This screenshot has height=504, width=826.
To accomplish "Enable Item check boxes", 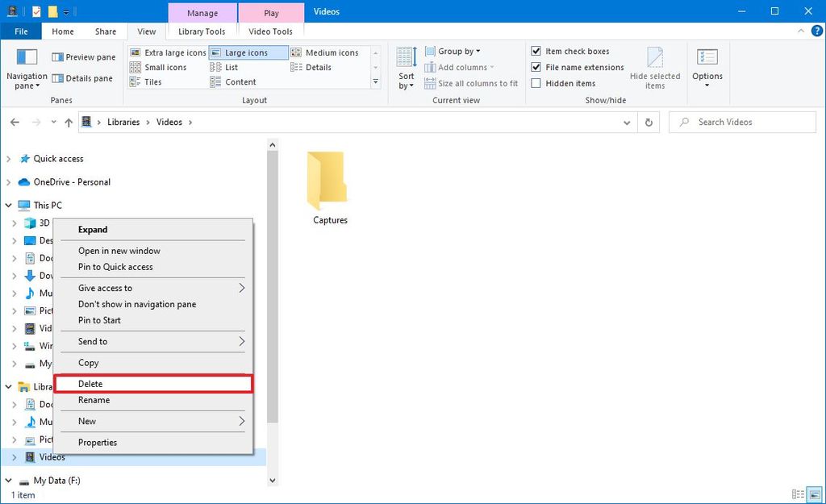I will 537,51.
